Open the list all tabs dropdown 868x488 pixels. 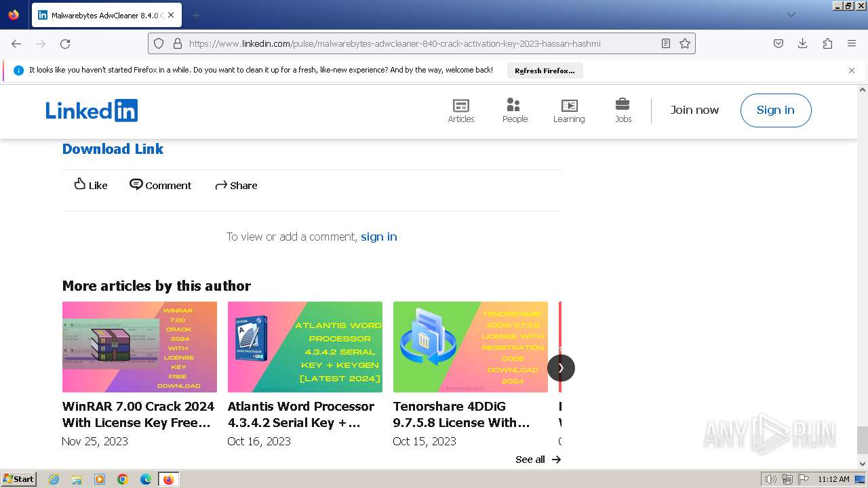tap(791, 15)
